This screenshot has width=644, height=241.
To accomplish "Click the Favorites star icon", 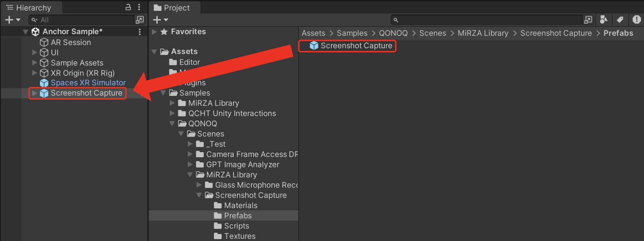I will (164, 32).
